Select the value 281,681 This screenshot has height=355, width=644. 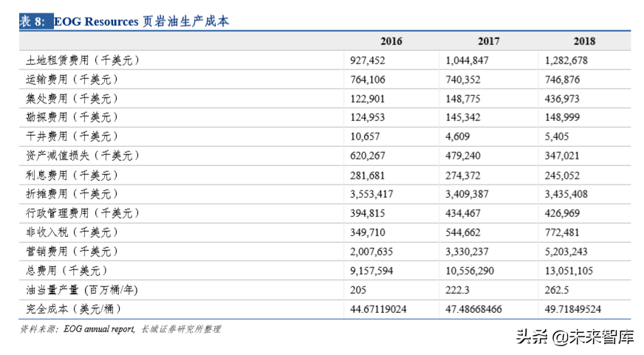pos(367,176)
